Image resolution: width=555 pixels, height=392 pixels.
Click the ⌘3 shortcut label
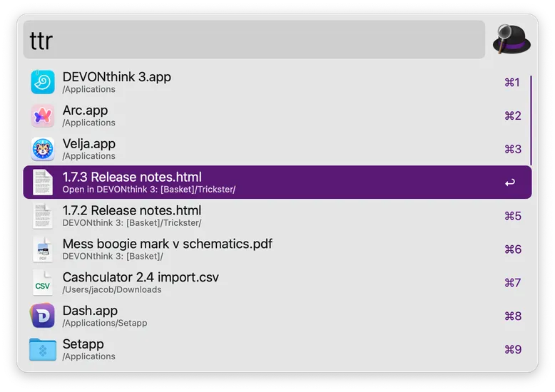click(512, 149)
